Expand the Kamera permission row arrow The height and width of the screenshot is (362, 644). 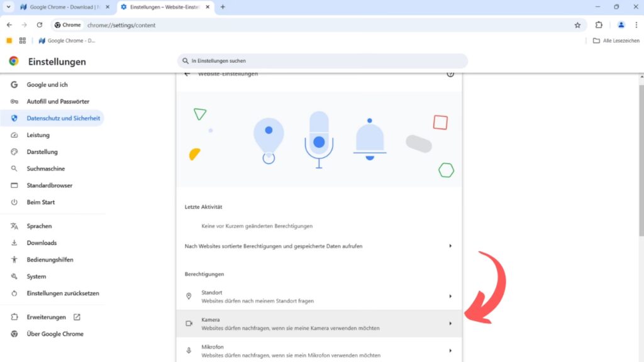tap(450, 324)
